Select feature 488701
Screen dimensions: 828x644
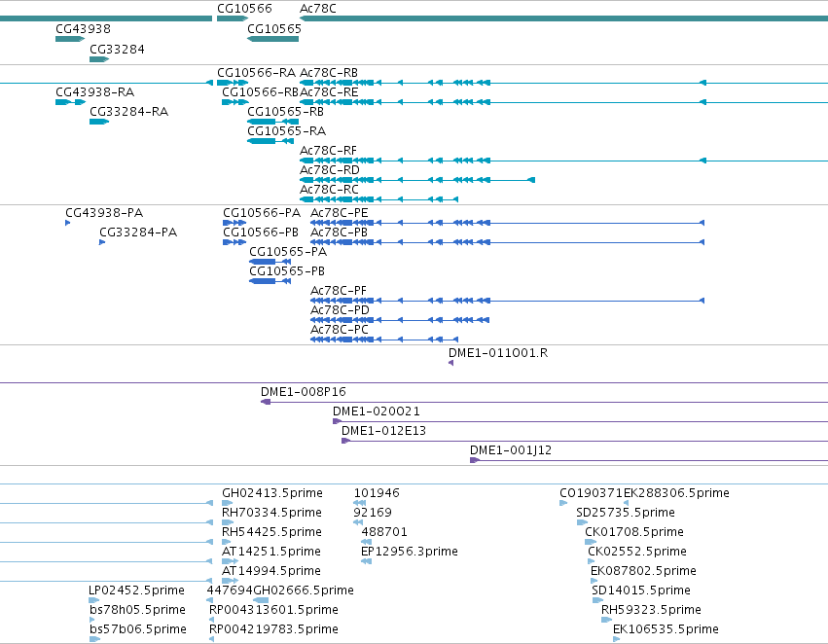(384, 532)
